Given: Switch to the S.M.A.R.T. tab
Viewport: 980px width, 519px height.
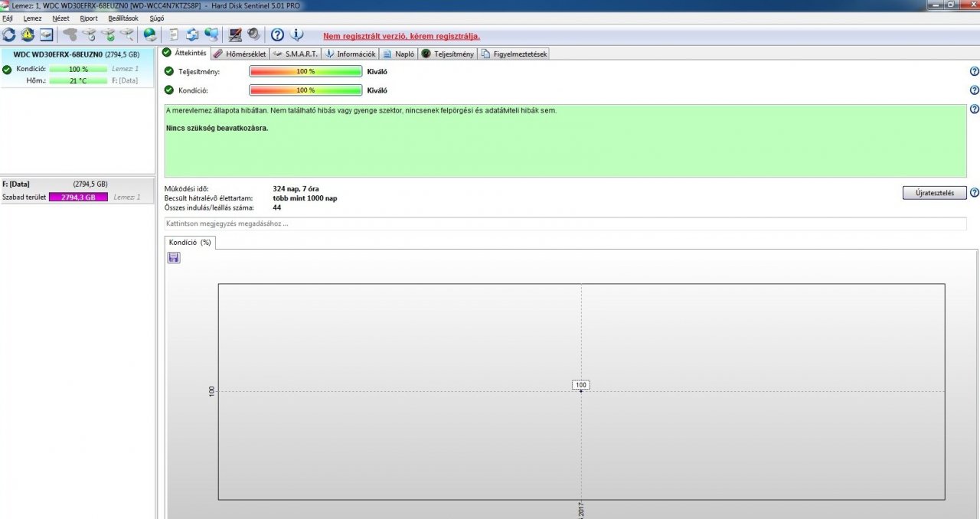Looking at the screenshot, I should coord(295,54).
